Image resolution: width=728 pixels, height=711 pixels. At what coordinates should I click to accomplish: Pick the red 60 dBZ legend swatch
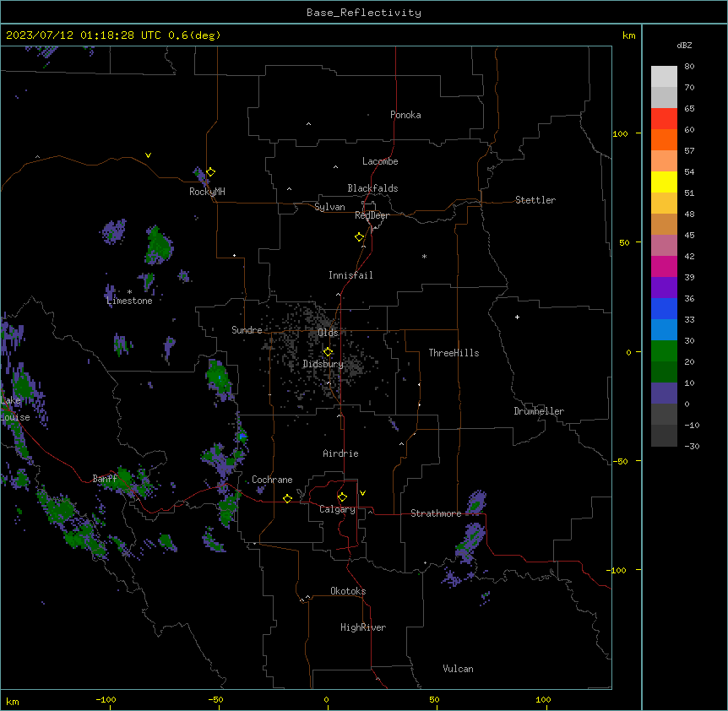coord(664,119)
